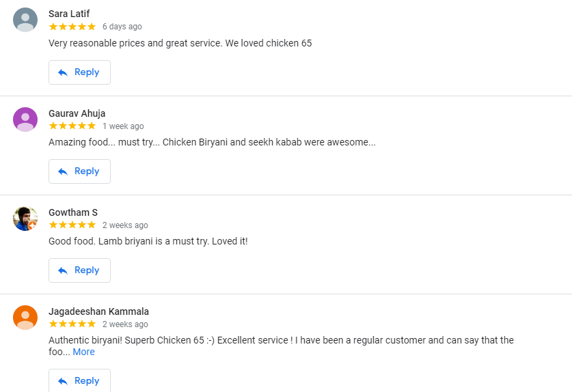Open reviewer name Sara Latif
Screen dimensions: 572x392
69,14
